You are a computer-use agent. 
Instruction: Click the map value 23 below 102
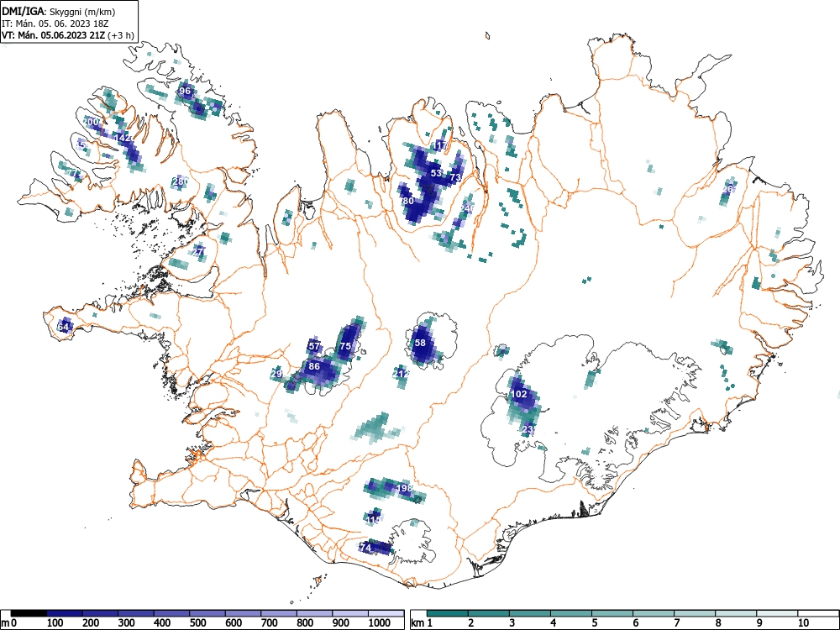[x=528, y=429]
